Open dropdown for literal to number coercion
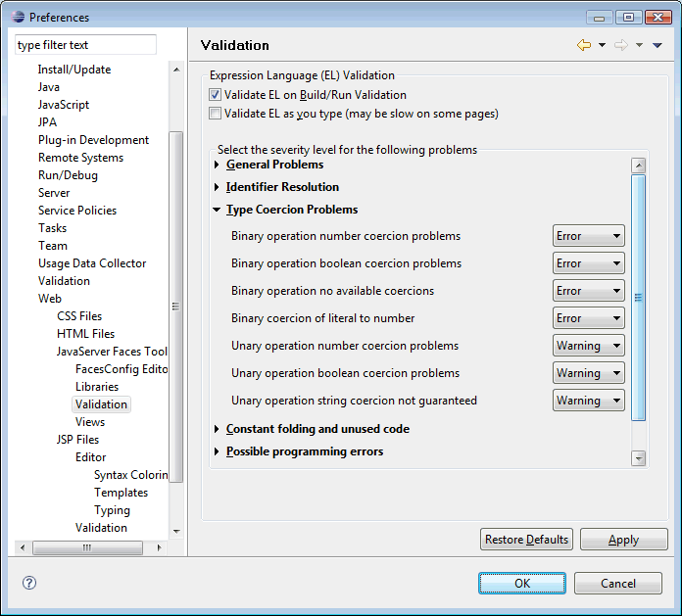Image resolution: width=682 pixels, height=616 pixels. 589,317
